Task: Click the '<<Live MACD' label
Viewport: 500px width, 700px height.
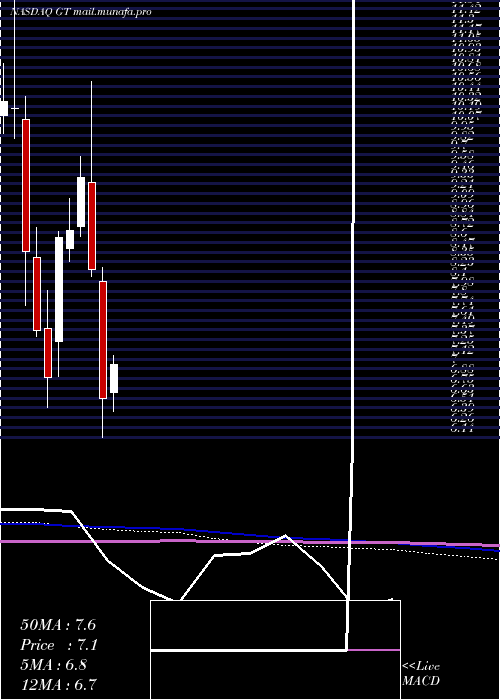Action: tap(421, 674)
